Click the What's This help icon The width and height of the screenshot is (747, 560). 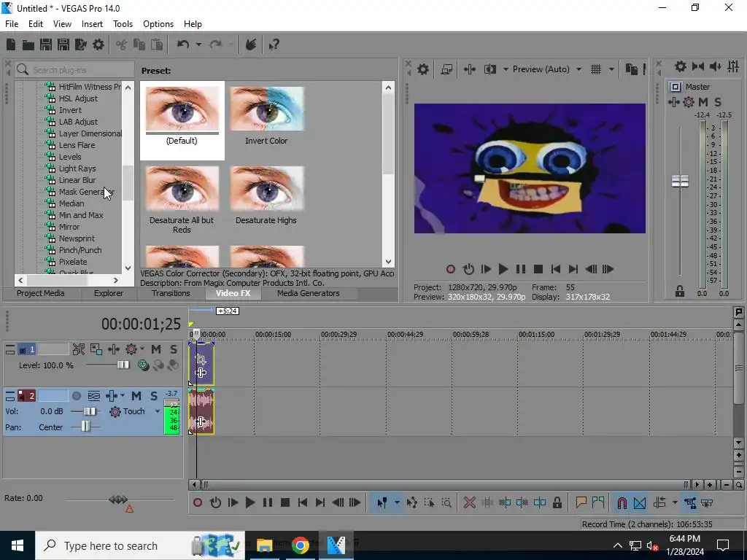pyautogui.click(x=274, y=44)
